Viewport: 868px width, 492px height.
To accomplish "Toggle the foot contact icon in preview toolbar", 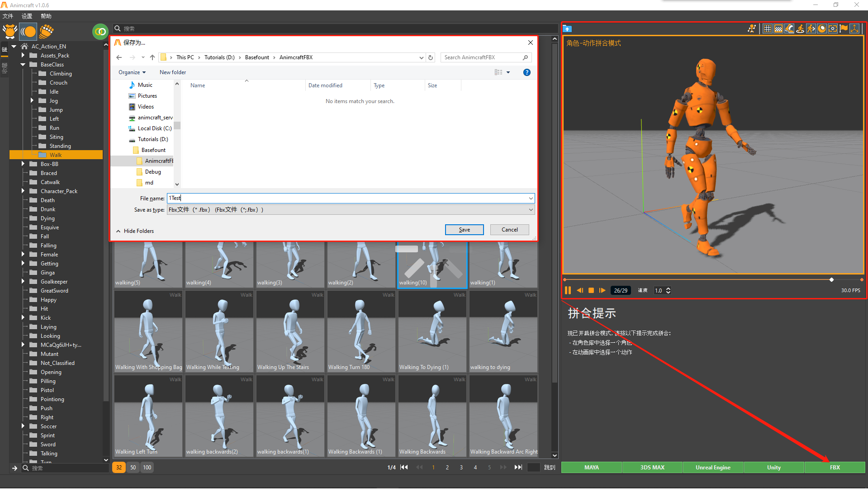I will [x=789, y=28].
